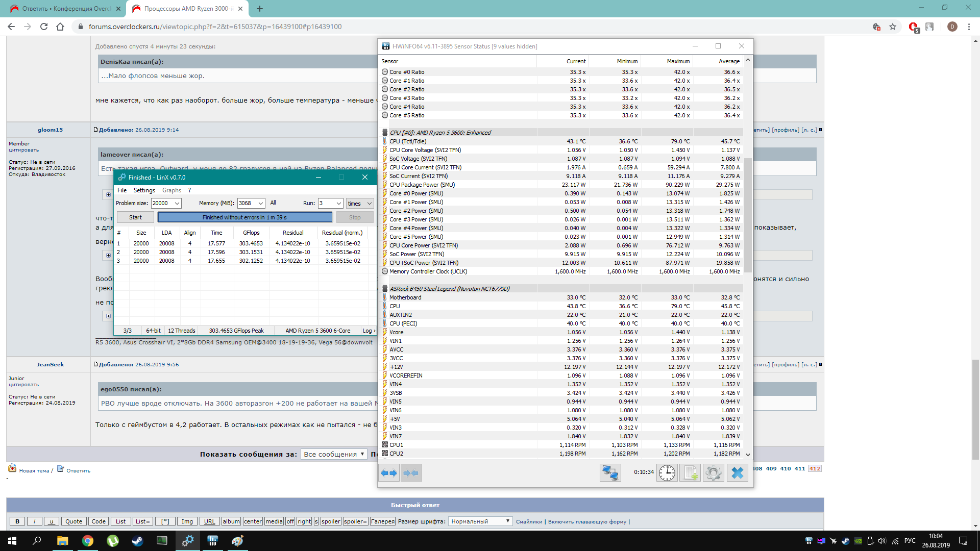The image size is (980, 551).
Task: Expand the first collapsed spoiler plus box
Action: click(x=108, y=194)
